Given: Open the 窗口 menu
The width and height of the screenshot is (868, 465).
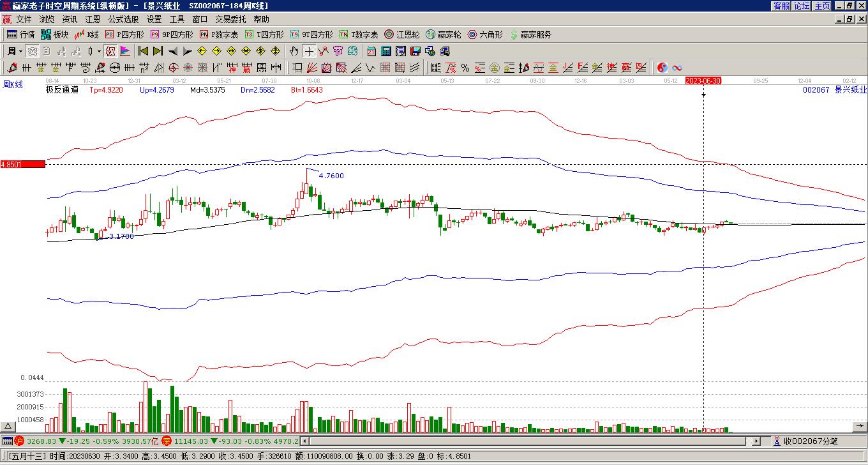Looking at the screenshot, I should click(x=200, y=20).
